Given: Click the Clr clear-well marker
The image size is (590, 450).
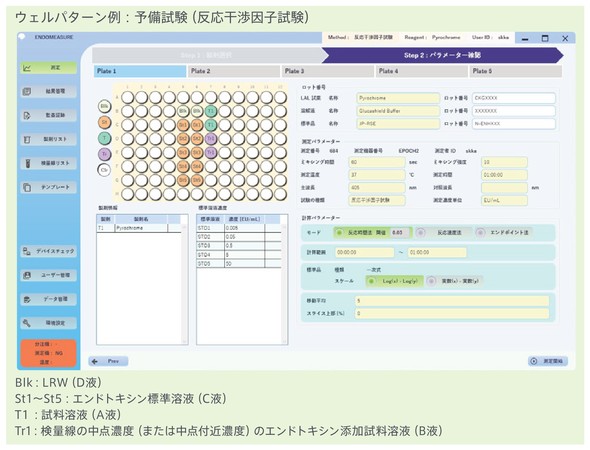Looking at the screenshot, I should (105, 170).
